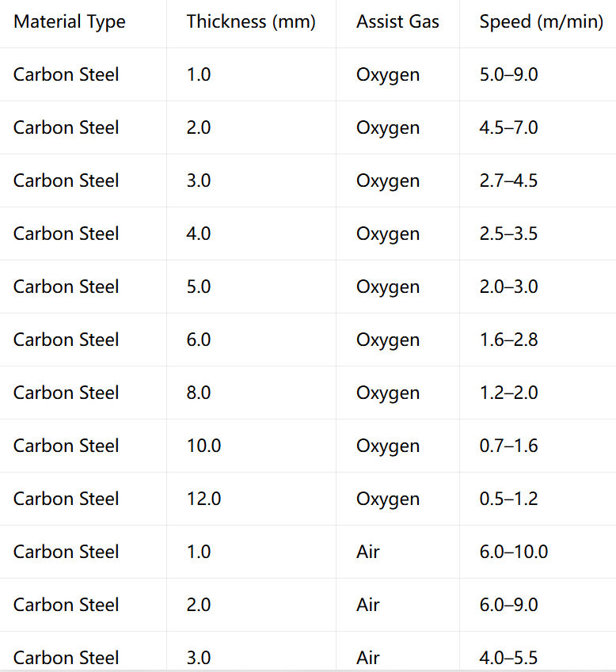Click the 2.7–4.5 speed cell
This screenshot has height=672, width=616.
508,180
